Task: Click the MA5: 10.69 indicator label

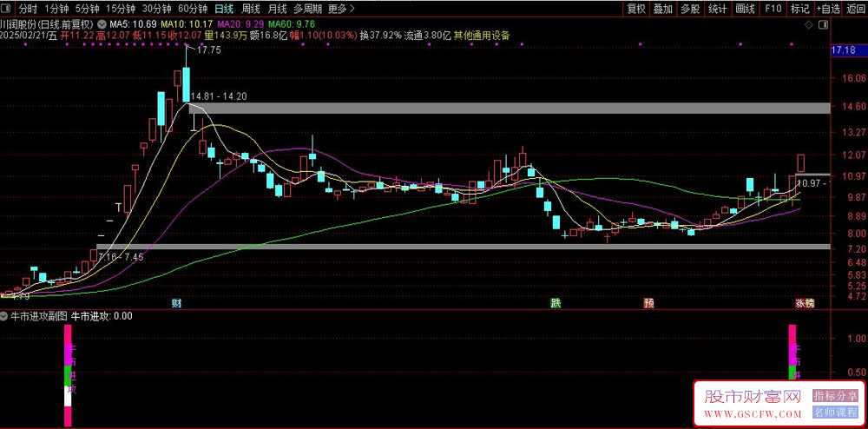Action: pyautogui.click(x=133, y=24)
